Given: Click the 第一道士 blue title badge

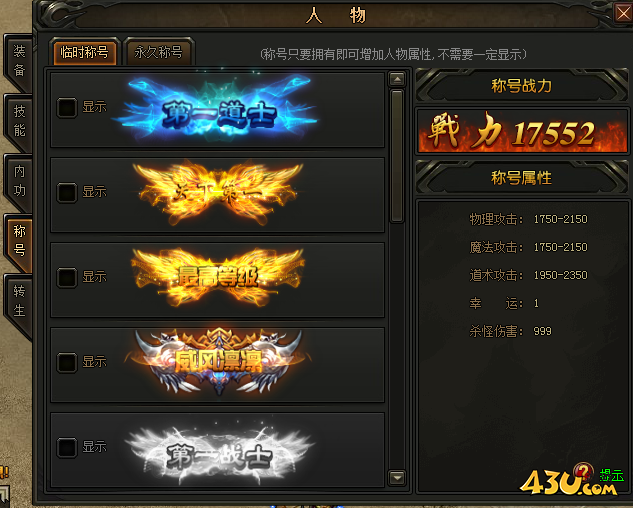Looking at the screenshot, I should [x=216, y=109].
